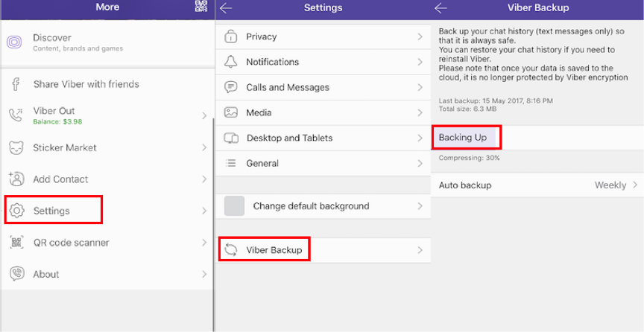644x332 pixels.
Task: Open Sticker Market cat icon
Action: [x=16, y=147]
